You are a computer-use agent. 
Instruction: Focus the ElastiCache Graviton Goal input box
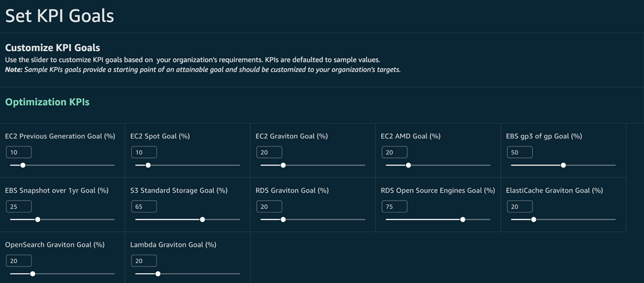pyautogui.click(x=519, y=206)
